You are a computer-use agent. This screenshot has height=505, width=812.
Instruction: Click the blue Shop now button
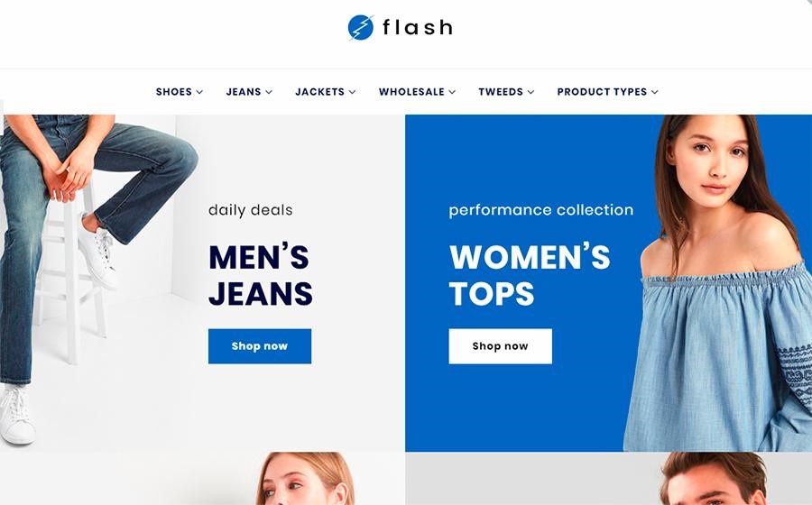tap(260, 346)
